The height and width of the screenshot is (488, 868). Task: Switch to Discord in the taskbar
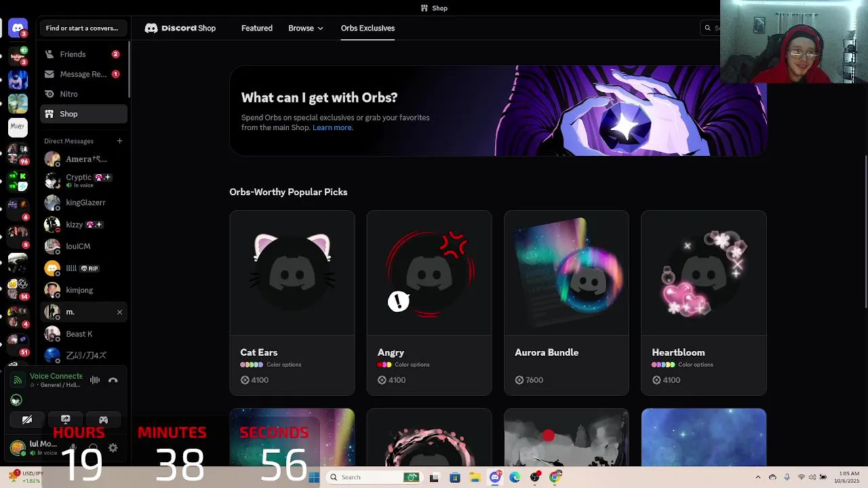click(495, 477)
